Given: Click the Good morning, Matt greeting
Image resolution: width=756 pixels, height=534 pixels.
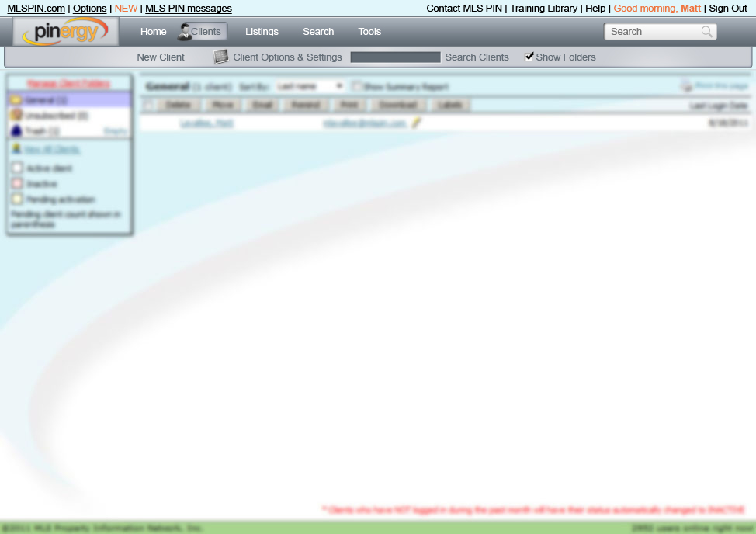Looking at the screenshot, I should click(657, 9).
